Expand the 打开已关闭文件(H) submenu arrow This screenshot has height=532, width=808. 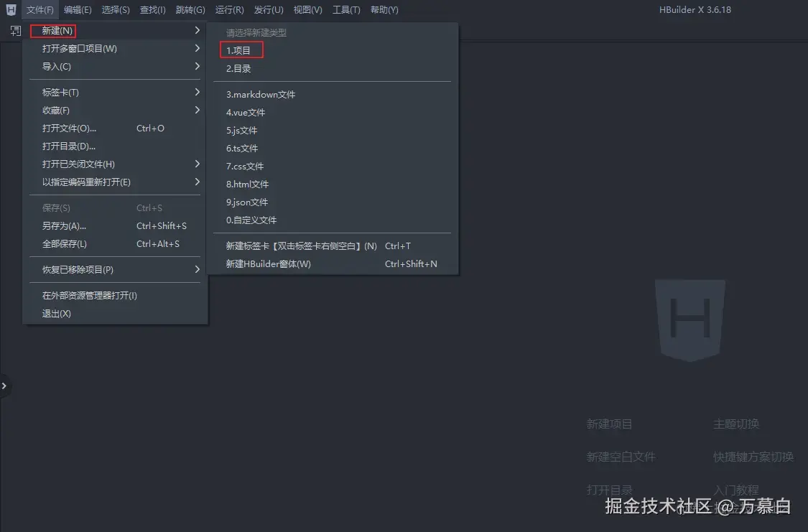click(197, 164)
